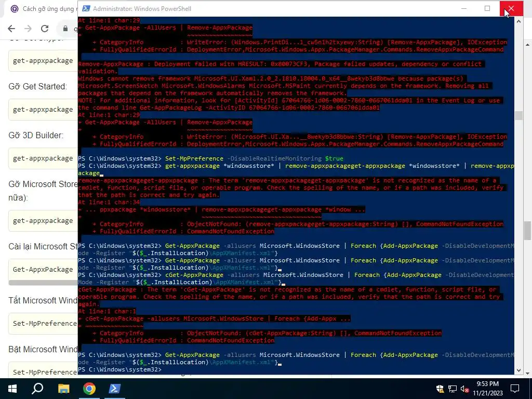Click the Get-AppxPackage code box under 'Cài lại'

pos(43,270)
